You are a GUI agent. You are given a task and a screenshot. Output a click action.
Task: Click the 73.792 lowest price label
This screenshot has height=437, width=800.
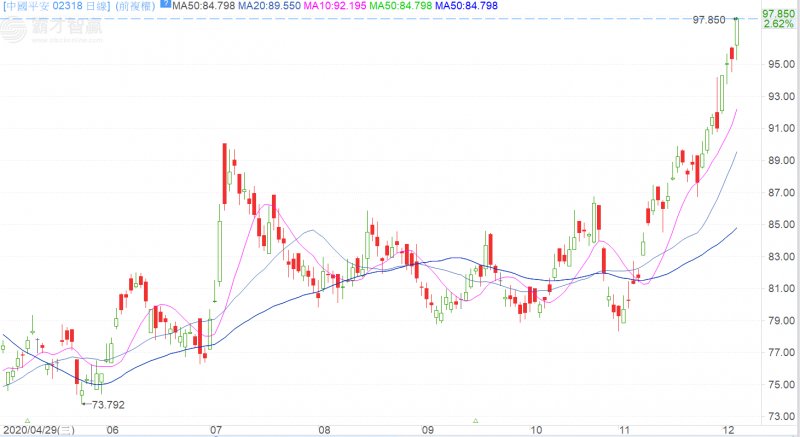click(108, 405)
